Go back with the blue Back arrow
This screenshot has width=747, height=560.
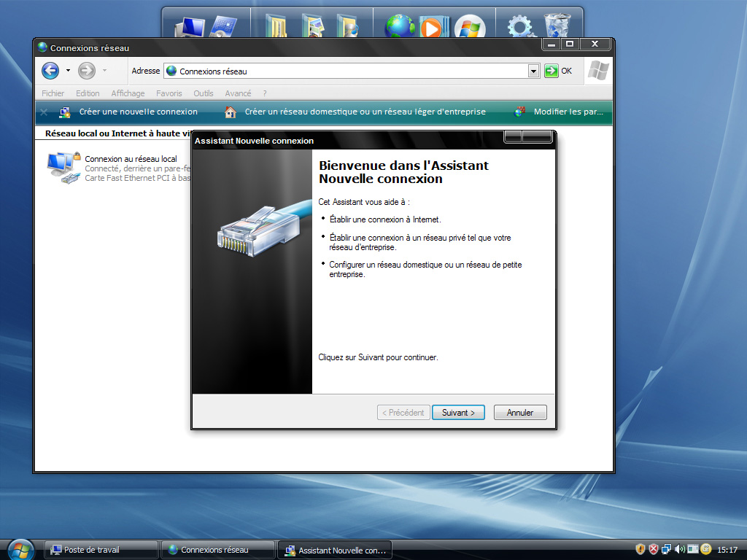pos(50,71)
